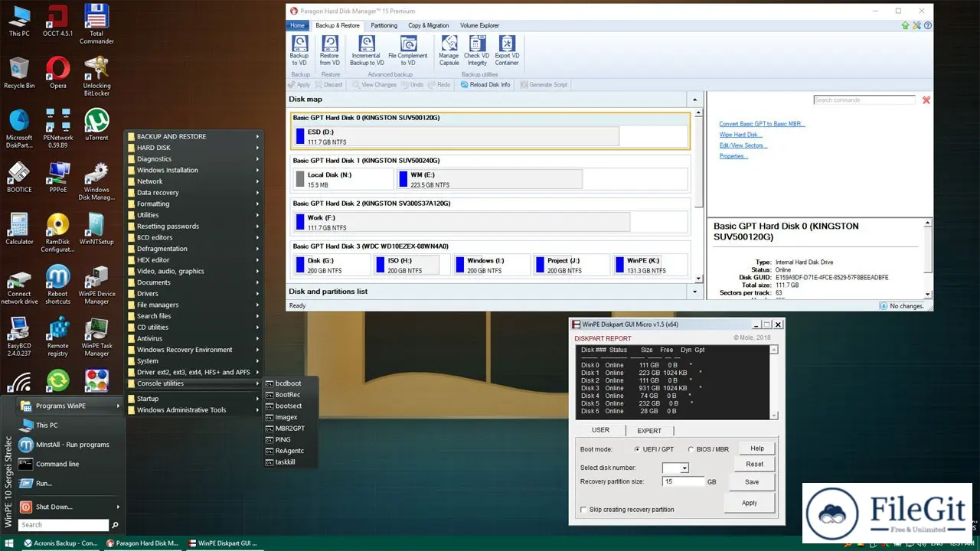Open Recycle Bin on desktop

(x=19, y=73)
